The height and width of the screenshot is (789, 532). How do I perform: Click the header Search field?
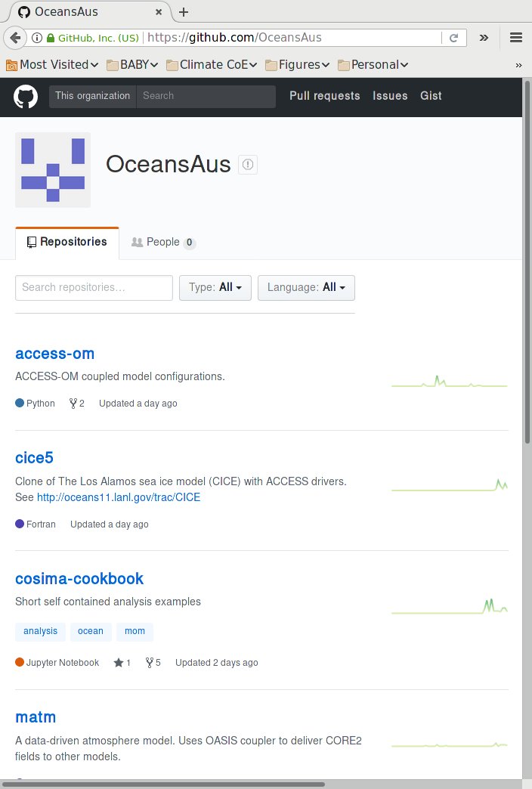(206, 96)
